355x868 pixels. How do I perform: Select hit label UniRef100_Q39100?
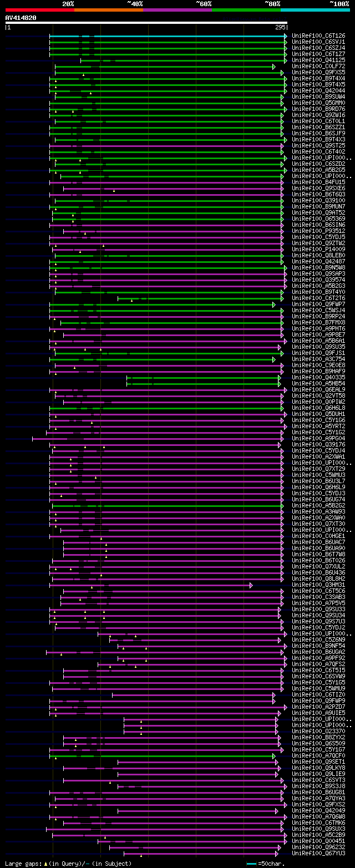click(318, 200)
